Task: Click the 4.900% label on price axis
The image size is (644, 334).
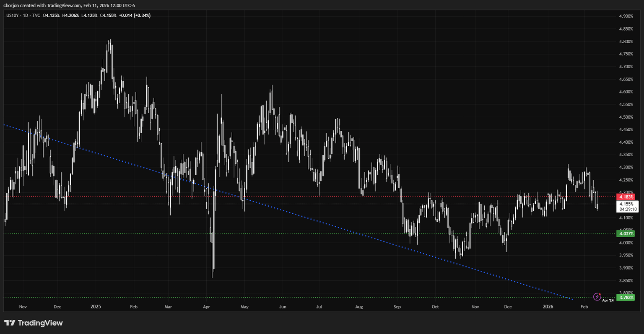Action: pos(626,16)
